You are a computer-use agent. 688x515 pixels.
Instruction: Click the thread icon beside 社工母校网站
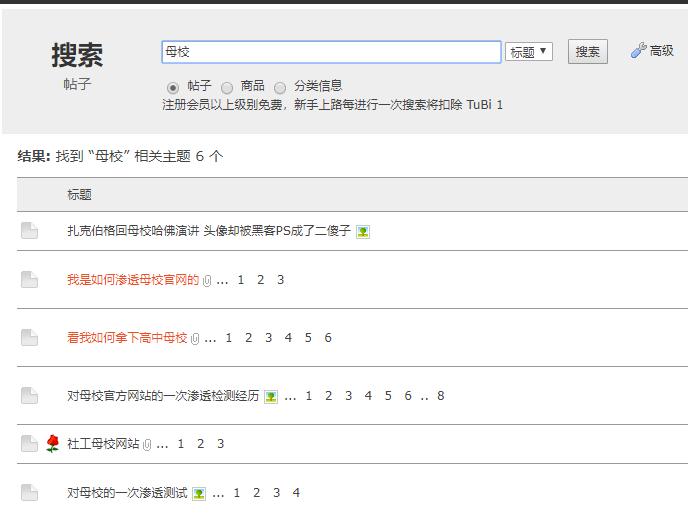(29, 444)
